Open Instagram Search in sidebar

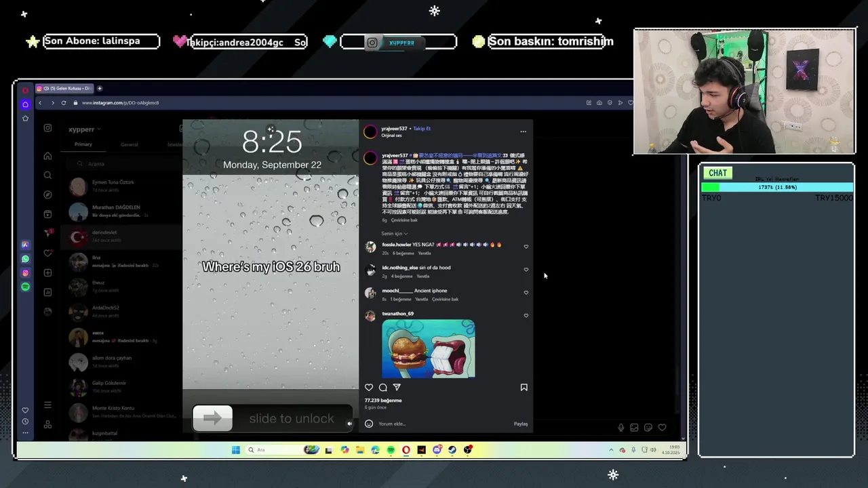[x=47, y=175]
